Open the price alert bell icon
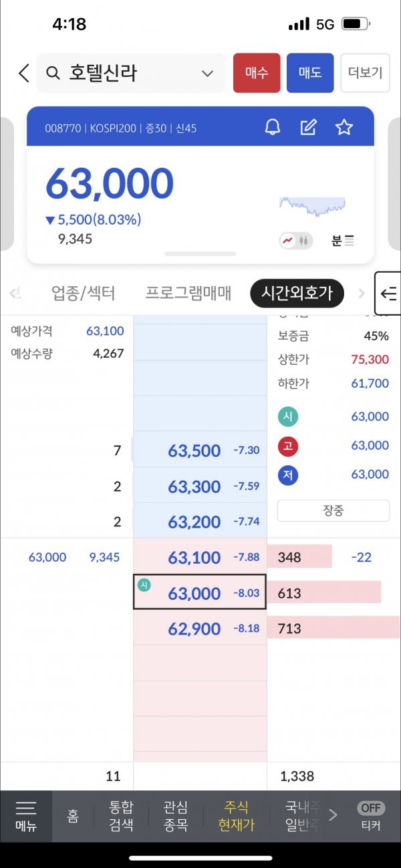The height and width of the screenshot is (868, 401). (273, 127)
